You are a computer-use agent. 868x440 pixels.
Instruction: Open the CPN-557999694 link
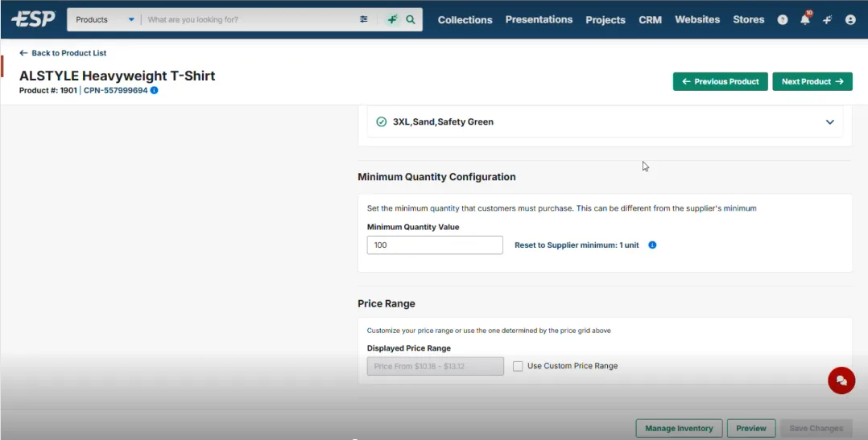tap(116, 90)
